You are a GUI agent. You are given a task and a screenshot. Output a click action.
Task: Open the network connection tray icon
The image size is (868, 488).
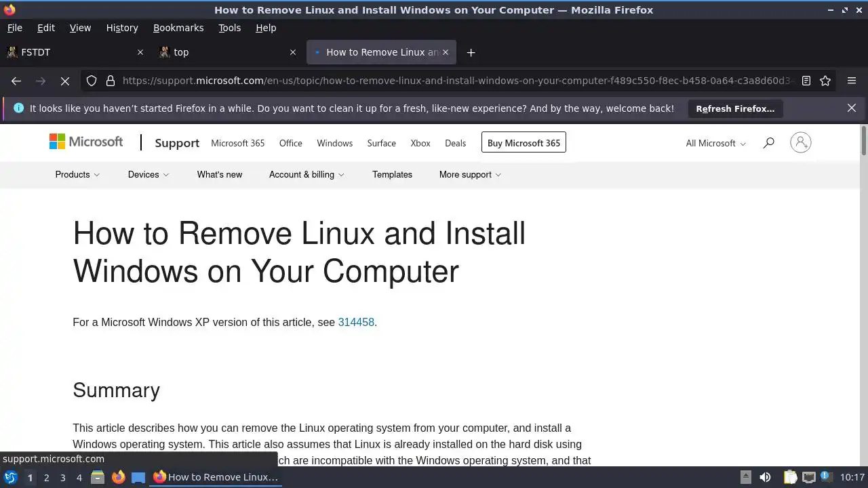click(x=808, y=477)
